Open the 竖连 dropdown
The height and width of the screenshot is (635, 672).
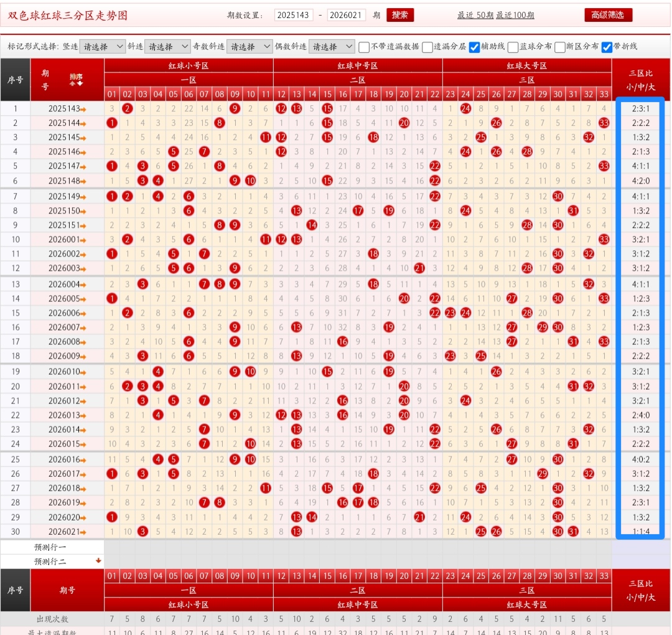point(103,46)
